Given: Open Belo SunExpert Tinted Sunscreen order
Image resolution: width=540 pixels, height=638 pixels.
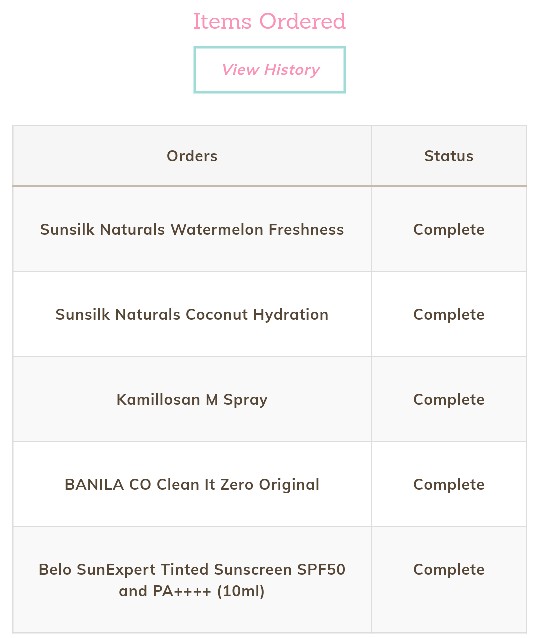Looking at the screenshot, I should click(x=192, y=580).
